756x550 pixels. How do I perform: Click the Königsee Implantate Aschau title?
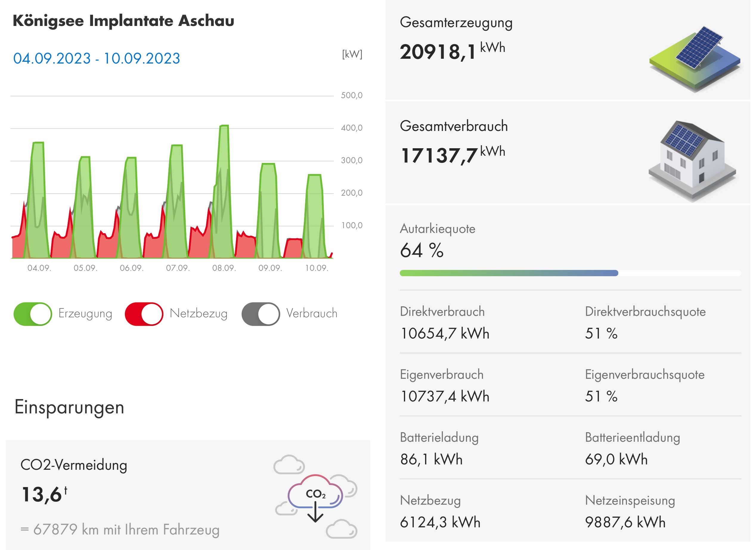coord(124,21)
